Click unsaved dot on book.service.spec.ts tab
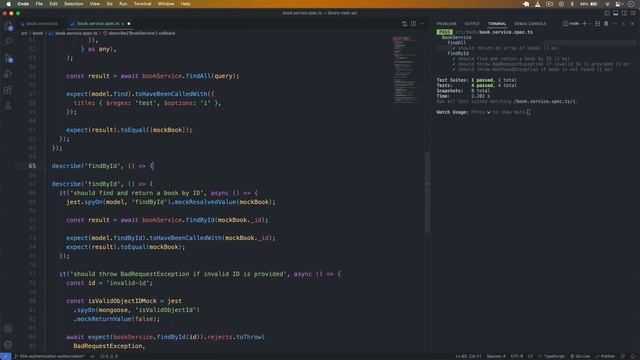The width and height of the screenshot is (640, 360). pos(129,24)
